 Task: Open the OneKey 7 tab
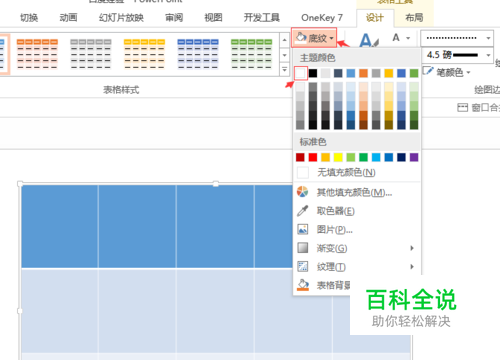(x=322, y=18)
